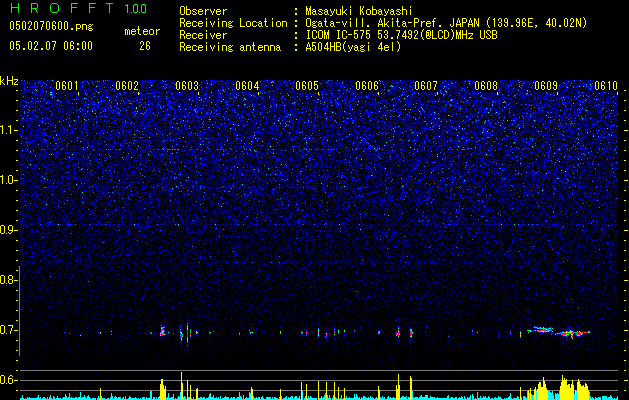Click the 0.8 kHz frequency axis label

(x=9, y=280)
